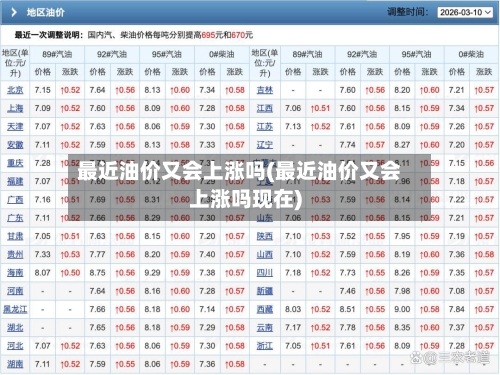Open the 山东 region link

(265, 218)
